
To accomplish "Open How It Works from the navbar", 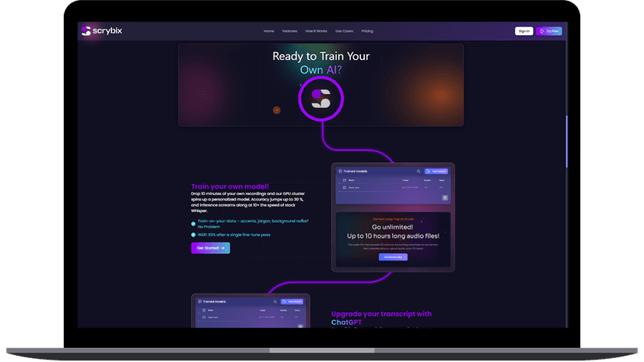I will pos(316,31).
